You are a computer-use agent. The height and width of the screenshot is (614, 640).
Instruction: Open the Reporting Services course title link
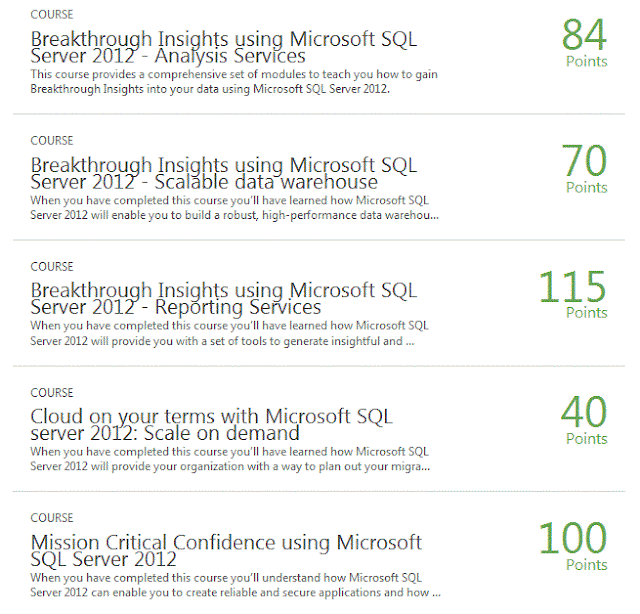point(224,298)
